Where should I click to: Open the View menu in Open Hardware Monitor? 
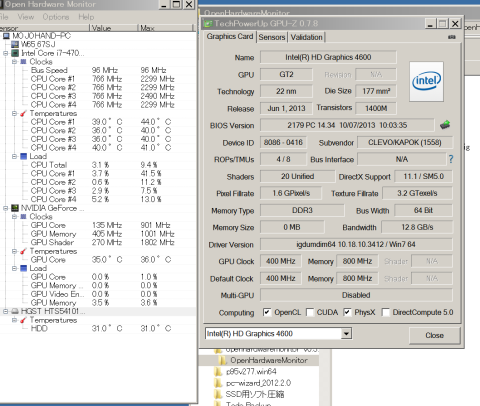click(x=26, y=17)
